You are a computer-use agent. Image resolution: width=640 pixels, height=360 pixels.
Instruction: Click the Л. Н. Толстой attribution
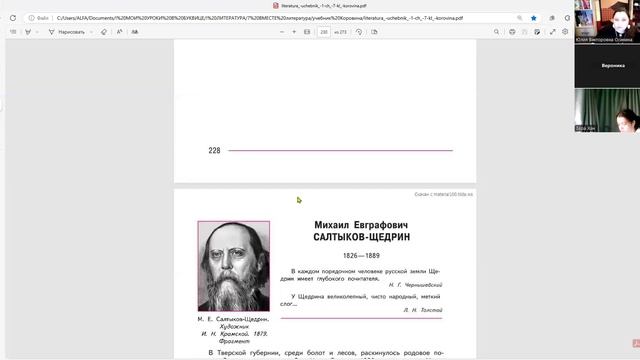tap(423, 310)
